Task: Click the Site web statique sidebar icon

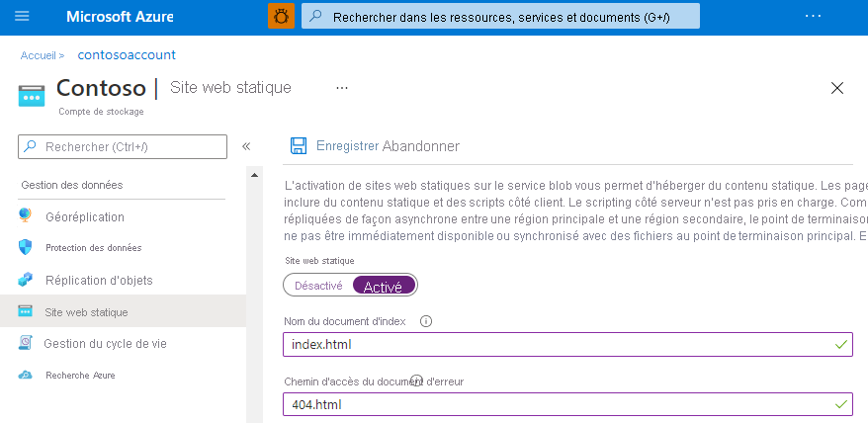Action: 25,311
